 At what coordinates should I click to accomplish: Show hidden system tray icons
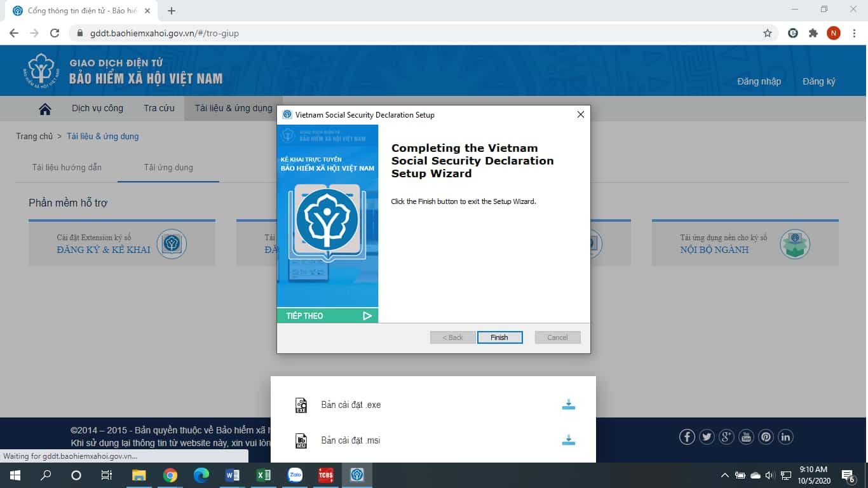point(724,475)
